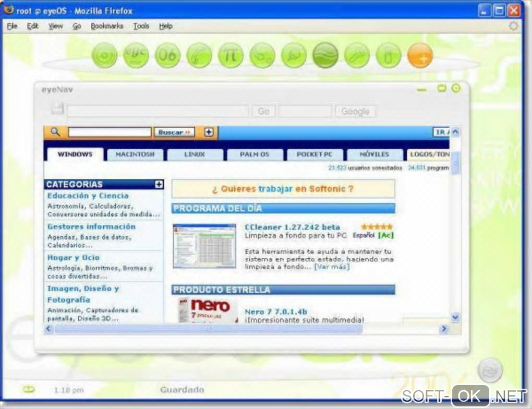Click the scroll down arrow in eyeNav page
Viewport: 532px width, 409px height.
click(455, 317)
